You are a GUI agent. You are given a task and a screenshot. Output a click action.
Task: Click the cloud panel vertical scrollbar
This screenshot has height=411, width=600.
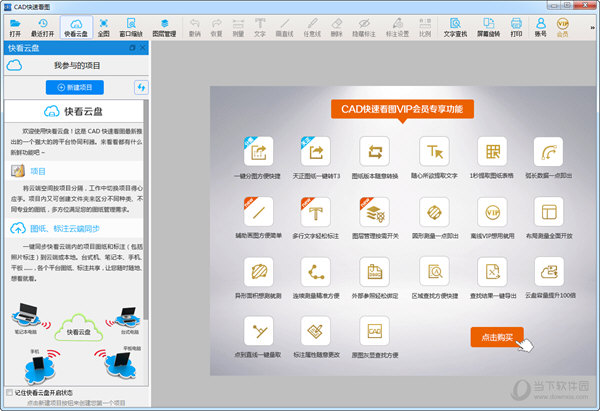tap(146, 210)
